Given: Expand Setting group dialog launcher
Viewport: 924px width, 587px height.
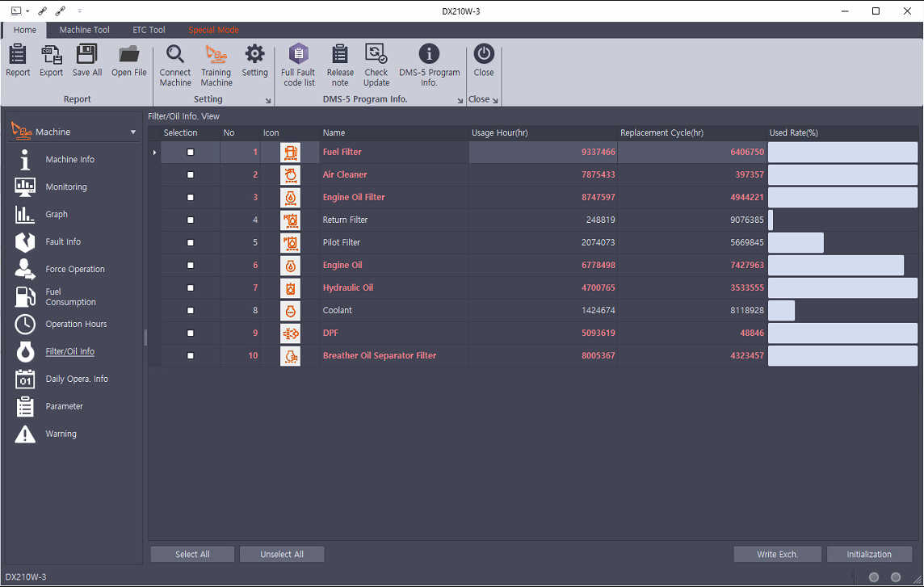Looking at the screenshot, I should pos(268,101).
